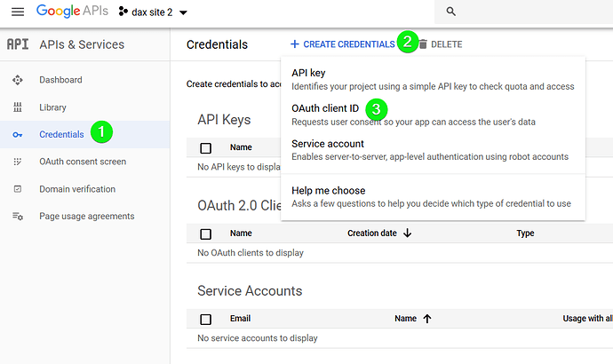
Task: Click the Dashboard icon in sidebar
Action: coord(17,80)
